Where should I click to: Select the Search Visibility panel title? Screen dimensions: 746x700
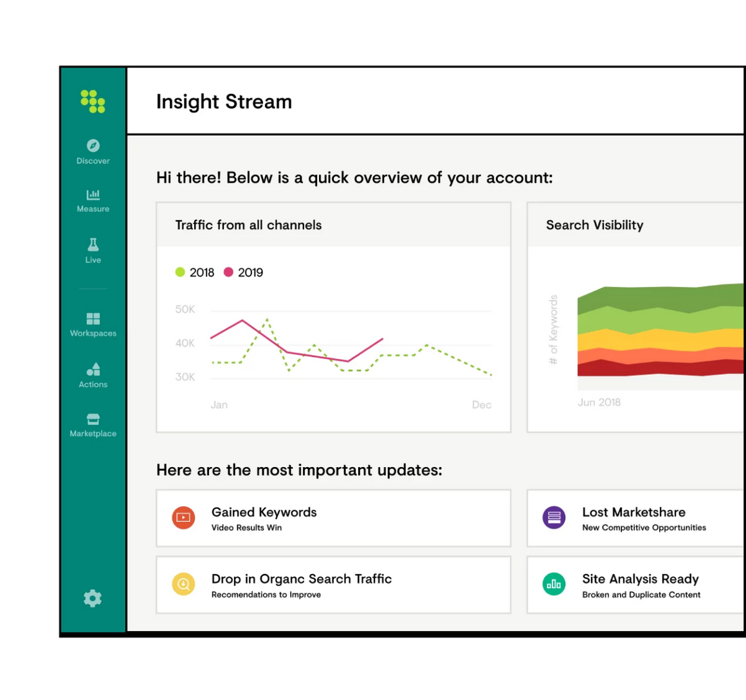594,225
